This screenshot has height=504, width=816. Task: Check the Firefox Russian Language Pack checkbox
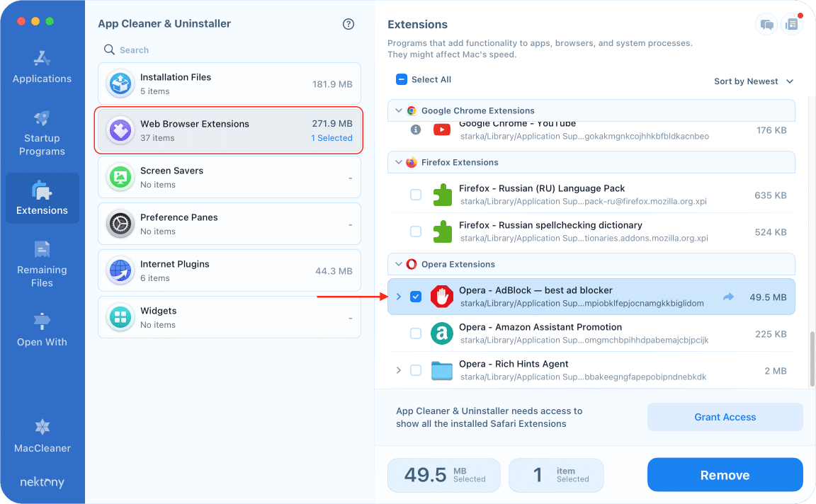416,195
